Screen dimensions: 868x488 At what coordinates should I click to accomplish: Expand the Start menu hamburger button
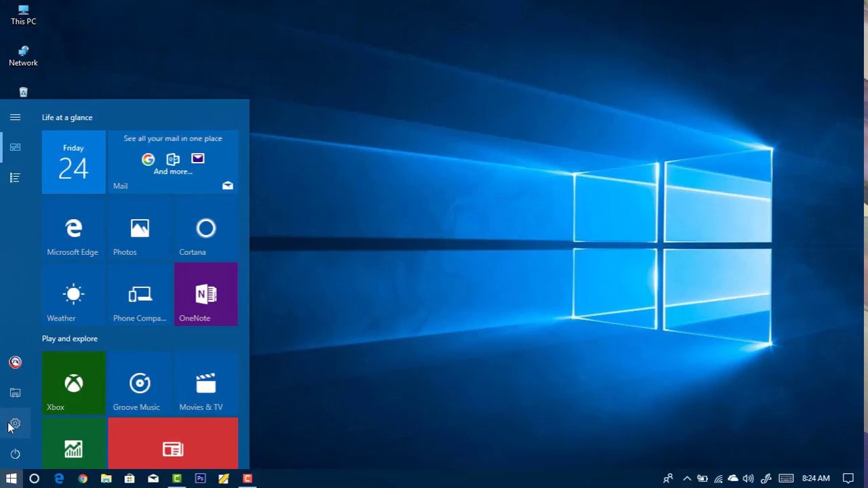pos(15,117)
